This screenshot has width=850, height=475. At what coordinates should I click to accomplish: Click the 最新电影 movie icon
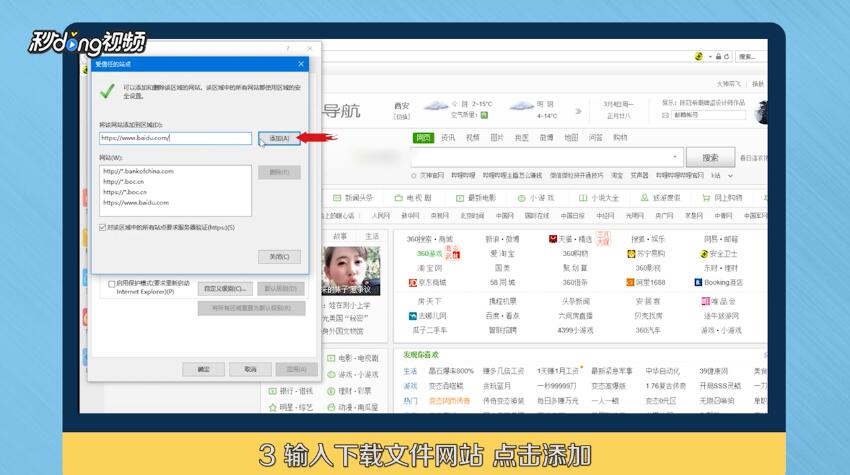click(460, 198)
